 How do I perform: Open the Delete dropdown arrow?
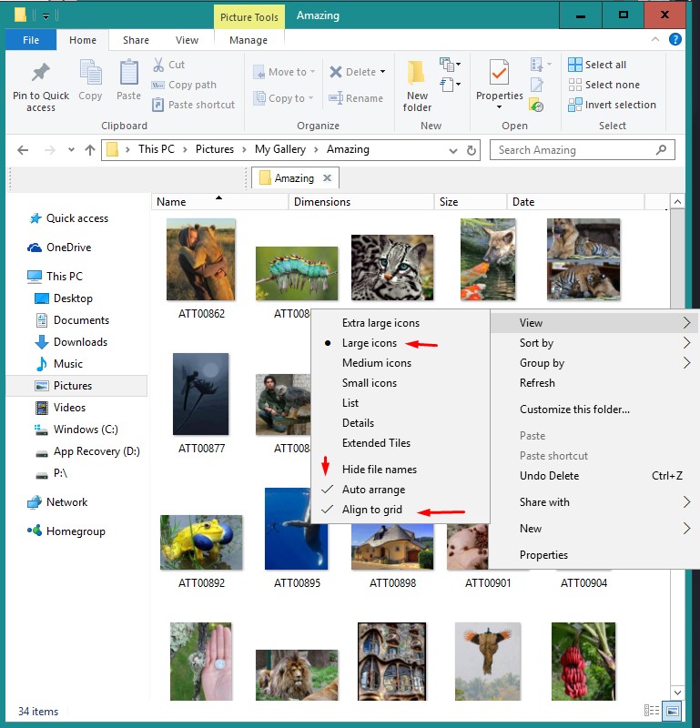382,72
